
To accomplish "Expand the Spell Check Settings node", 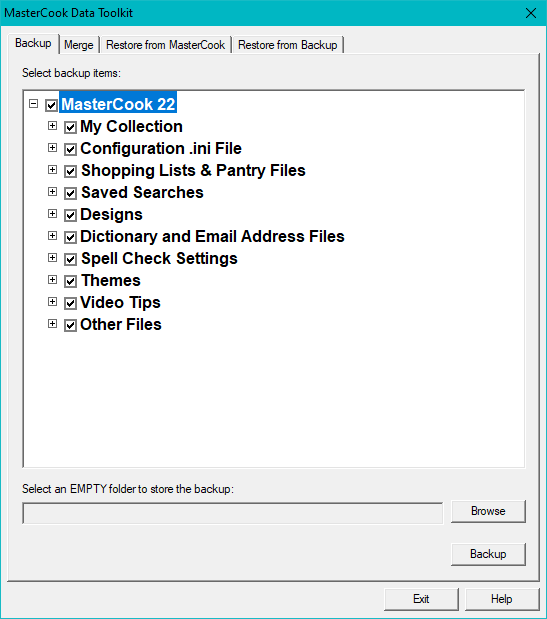I will (52, 257).
